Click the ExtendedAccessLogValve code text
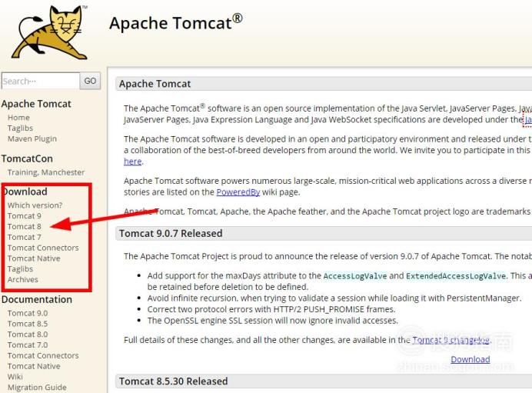 coord(456,276)
